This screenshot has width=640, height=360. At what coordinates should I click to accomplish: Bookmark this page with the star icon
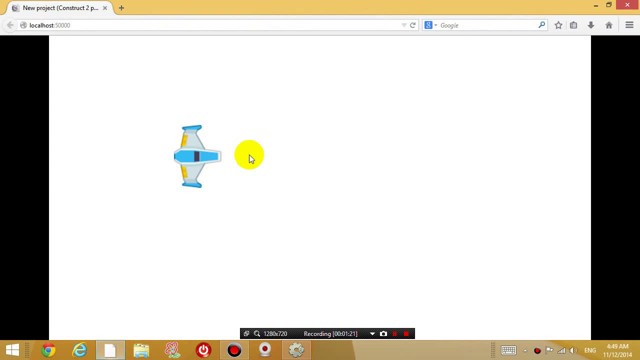[558, 25]
